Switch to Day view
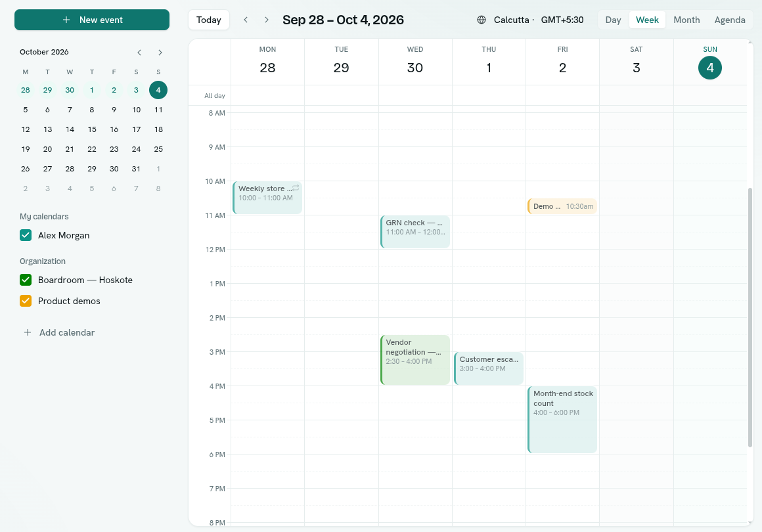The image size is (762, 532). (613, 20)
